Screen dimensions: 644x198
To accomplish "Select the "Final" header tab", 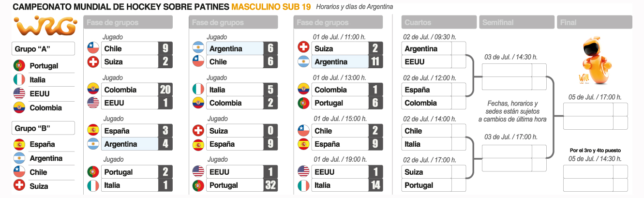I will (x=595, y=22).
